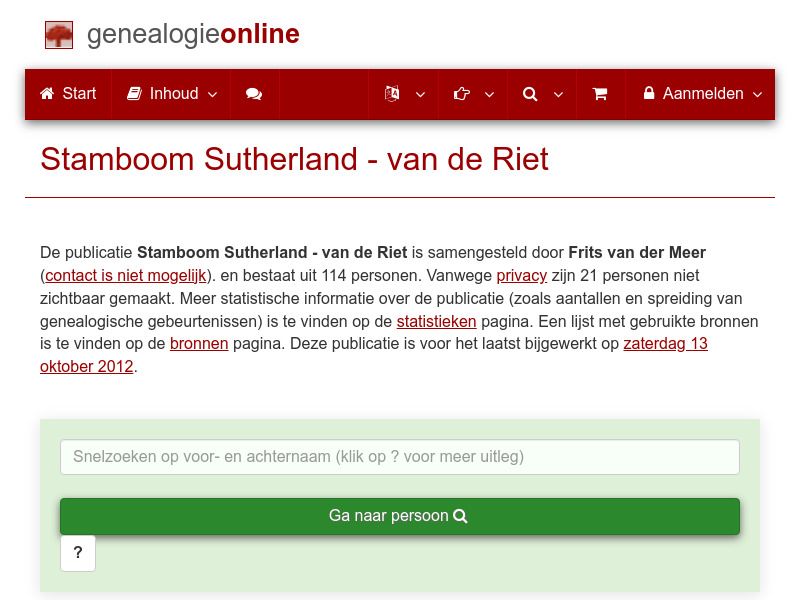Follow the statistieken link
This screenshot has width=800, height=600.
pos(436,321)
